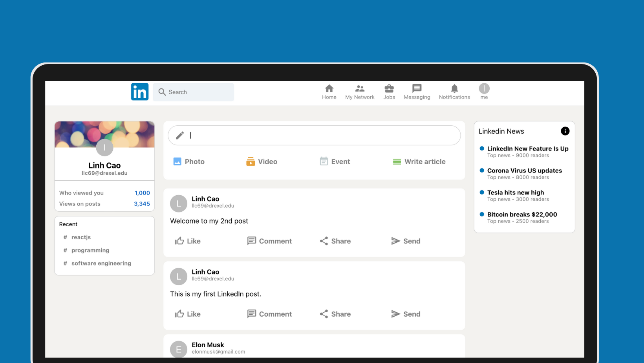The image size is (644, 363).
Task: Open My Network people icon
Action: click(360, 88)
